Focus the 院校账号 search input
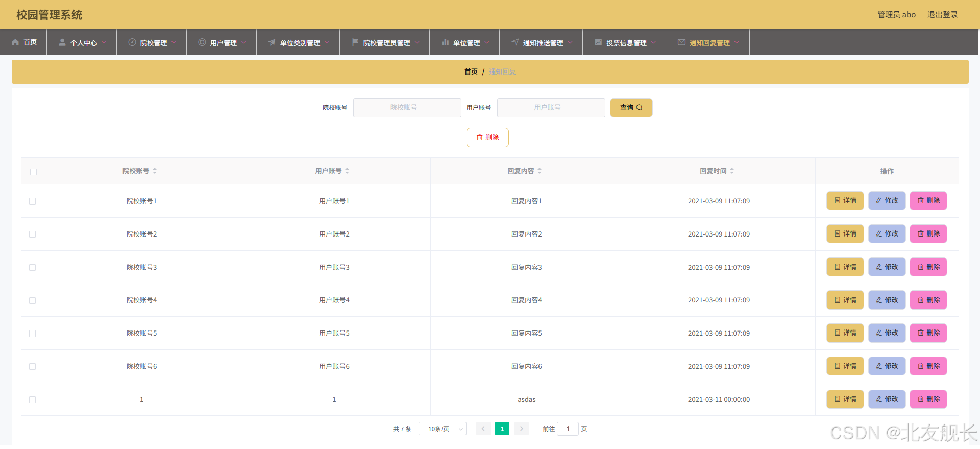 (407, 108)
